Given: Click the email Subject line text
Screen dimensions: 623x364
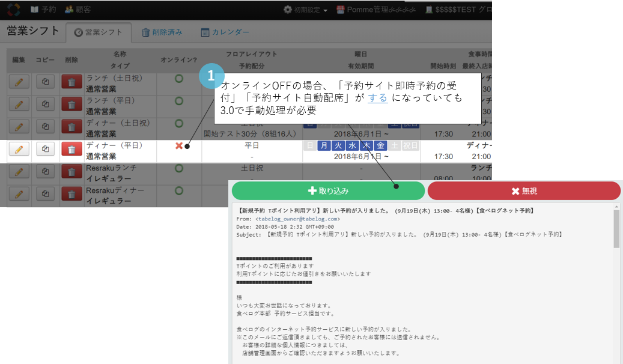Looking at the screenshot, I should [400, 235].
